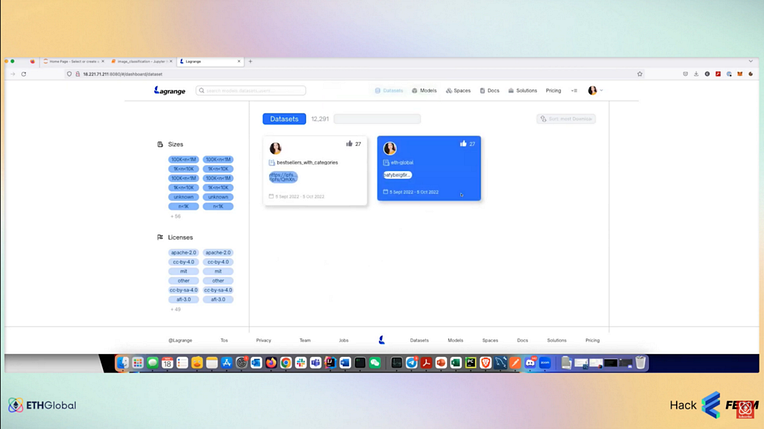Click the blue Datasets button
Image resolution: width=764 pixels, height=429 pixels.
284,119
